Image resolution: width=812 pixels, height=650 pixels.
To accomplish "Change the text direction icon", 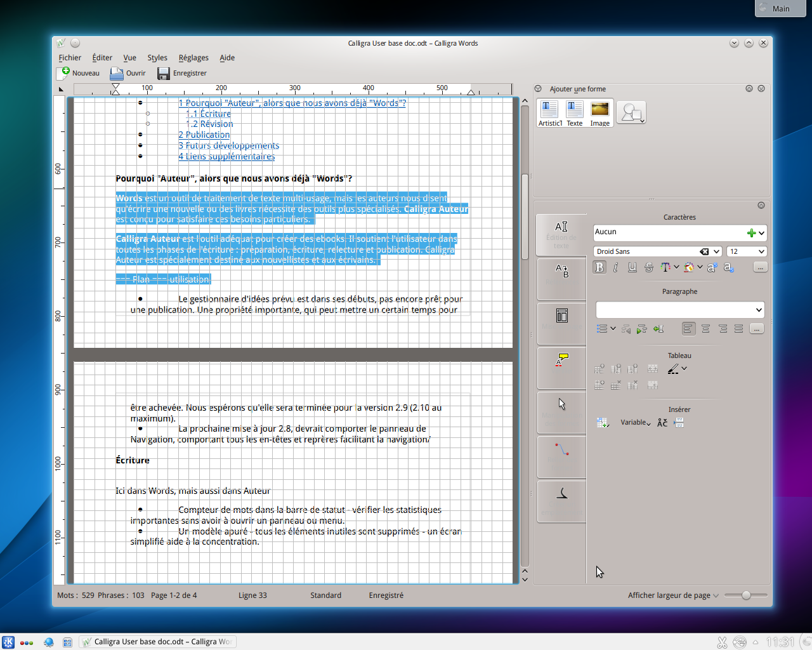I will (658, 329).
